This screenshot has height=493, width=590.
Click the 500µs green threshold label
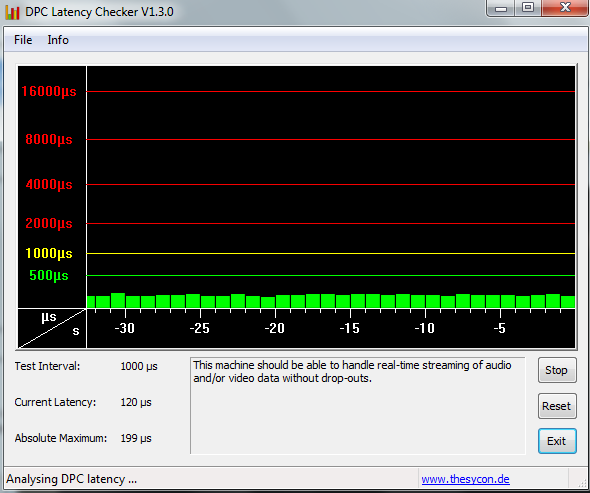click(x=49, y=275)
